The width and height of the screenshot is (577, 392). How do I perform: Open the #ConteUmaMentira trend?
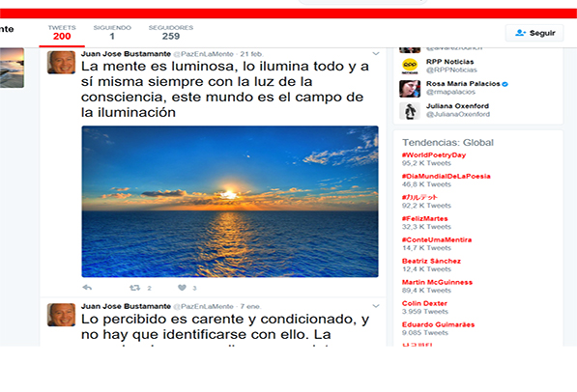pos(437,239)
